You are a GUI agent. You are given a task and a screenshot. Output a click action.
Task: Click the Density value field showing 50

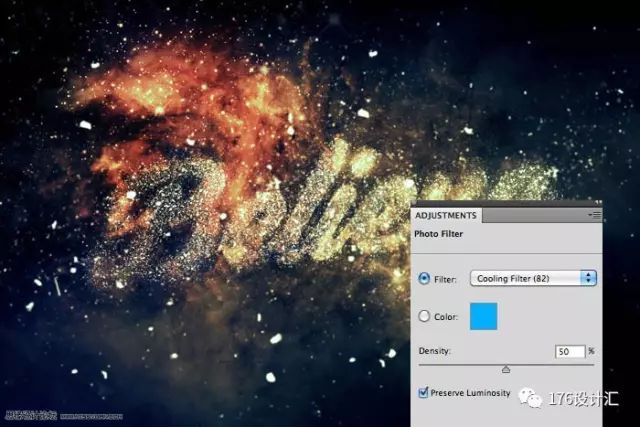point(568,352)
